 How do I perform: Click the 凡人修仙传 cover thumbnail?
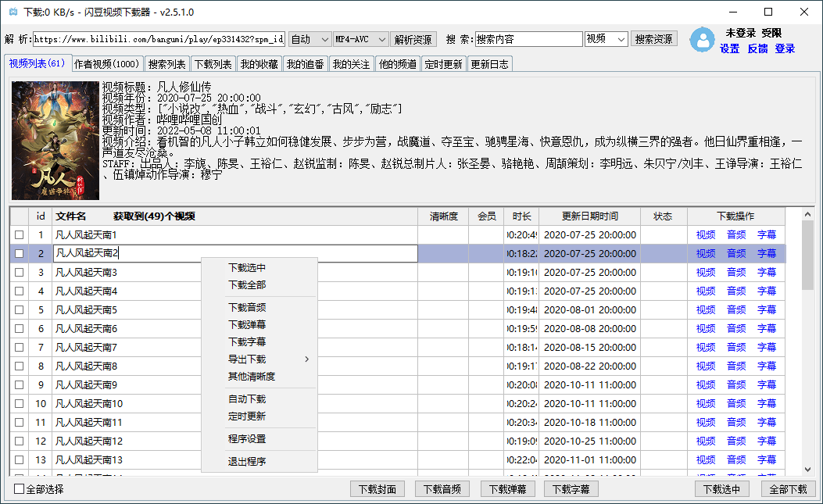coord(54,141)
